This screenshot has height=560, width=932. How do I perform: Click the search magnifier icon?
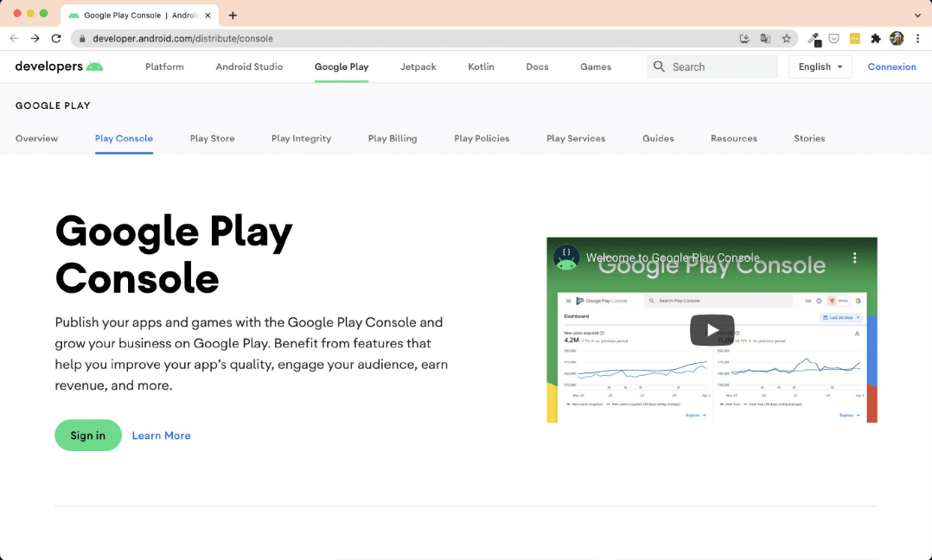(659, 67)
